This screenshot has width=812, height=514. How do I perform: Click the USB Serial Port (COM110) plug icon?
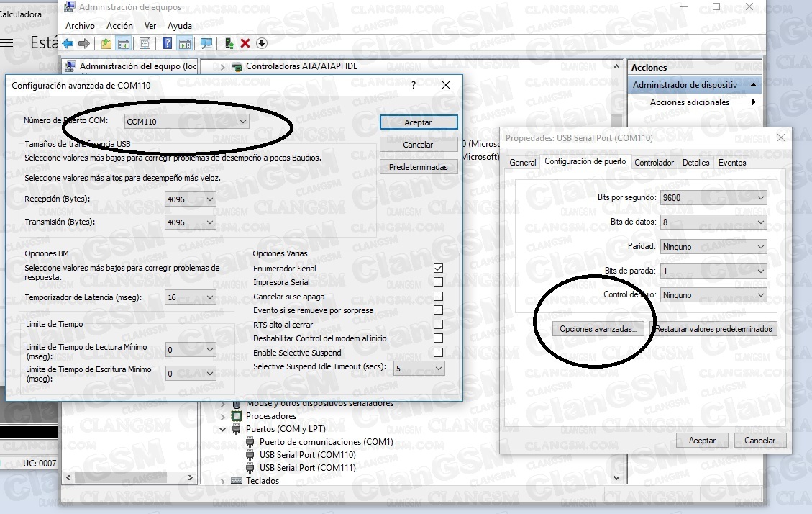(250, 455)
